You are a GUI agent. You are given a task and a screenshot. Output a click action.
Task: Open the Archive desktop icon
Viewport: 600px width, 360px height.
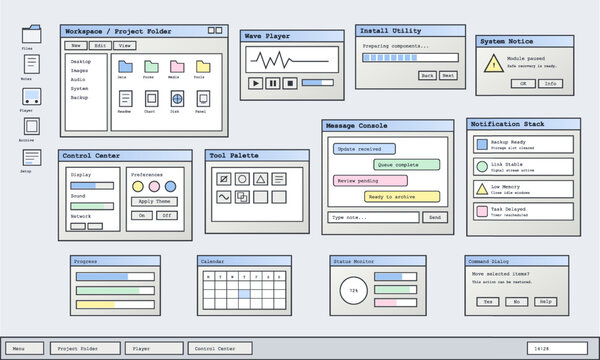point(32,126)
